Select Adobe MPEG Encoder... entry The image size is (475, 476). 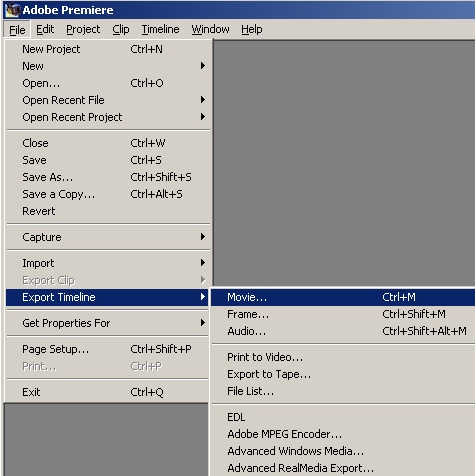[x=343, y=434]
